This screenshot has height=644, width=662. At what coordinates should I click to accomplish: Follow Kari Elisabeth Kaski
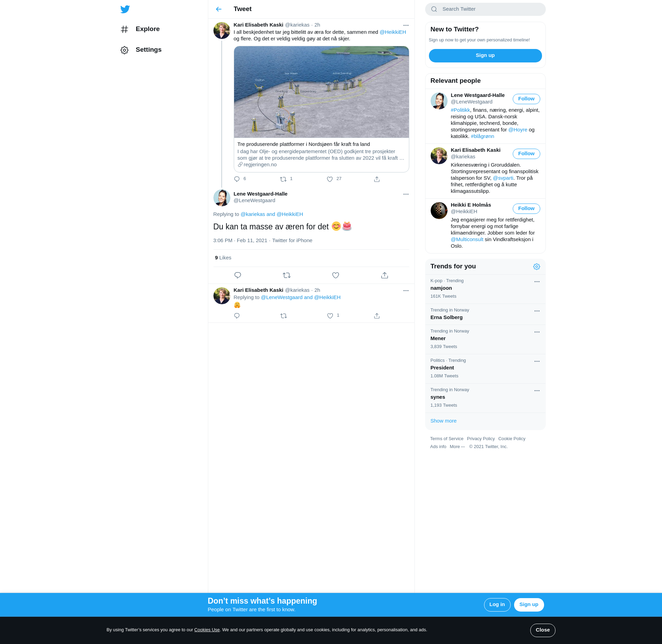pyautogui.click(x=526, y=154)
